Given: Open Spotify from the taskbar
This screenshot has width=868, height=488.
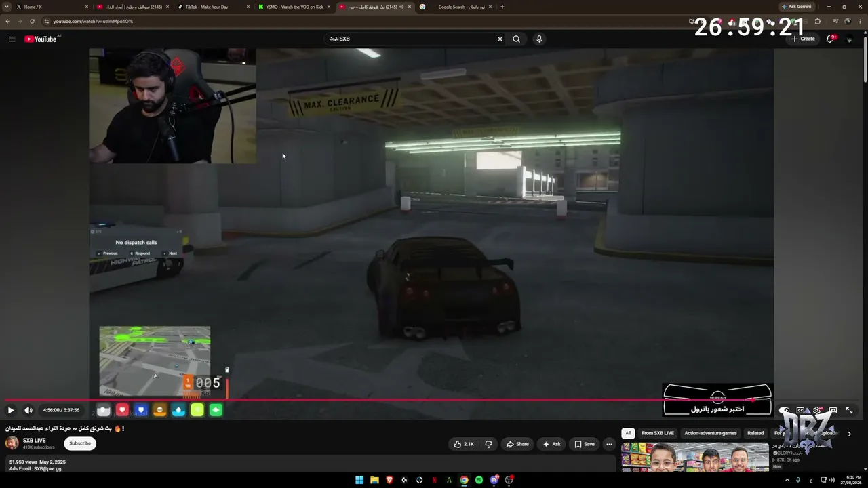Looking at the screenshot, I should 479,480.
